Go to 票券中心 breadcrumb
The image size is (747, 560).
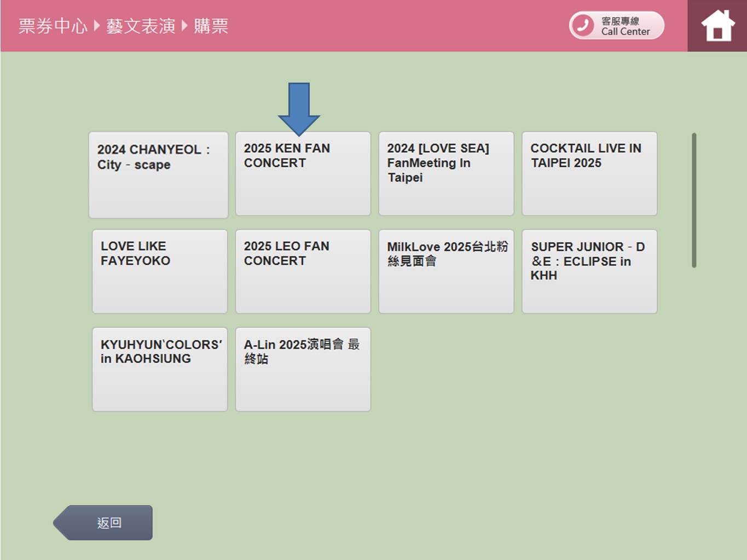tap(53, 26)
